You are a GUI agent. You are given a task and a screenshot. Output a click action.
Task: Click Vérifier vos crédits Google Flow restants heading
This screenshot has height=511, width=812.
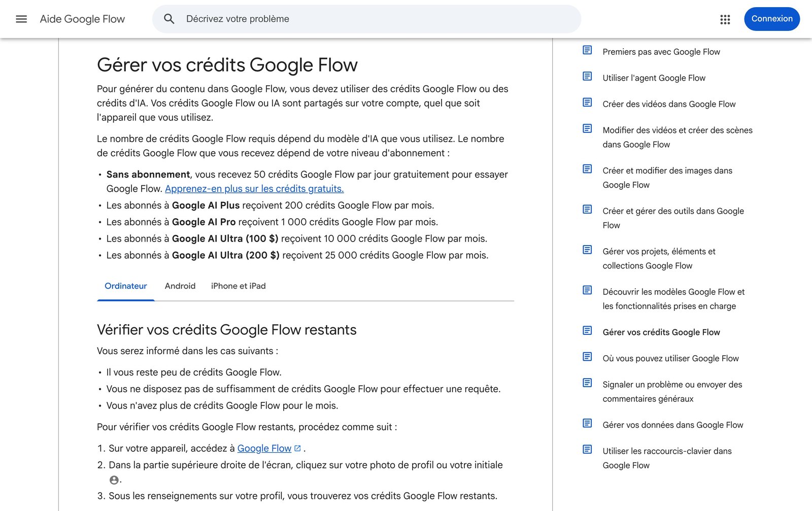coord(227,330)
